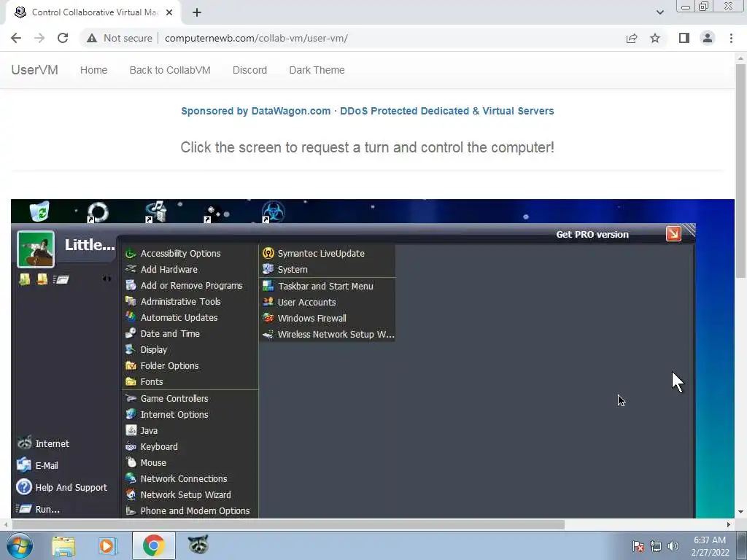Open Chrome profile menu
747x560 pixels.
click(x=708, y=38)
